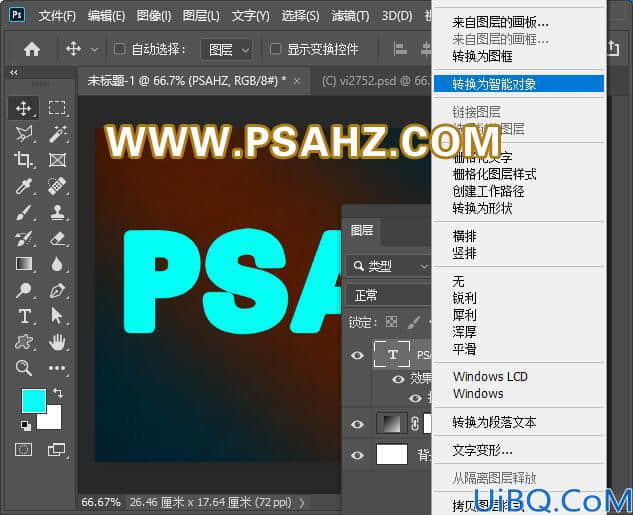Select the Clone Stamp tool

[57, 212]
